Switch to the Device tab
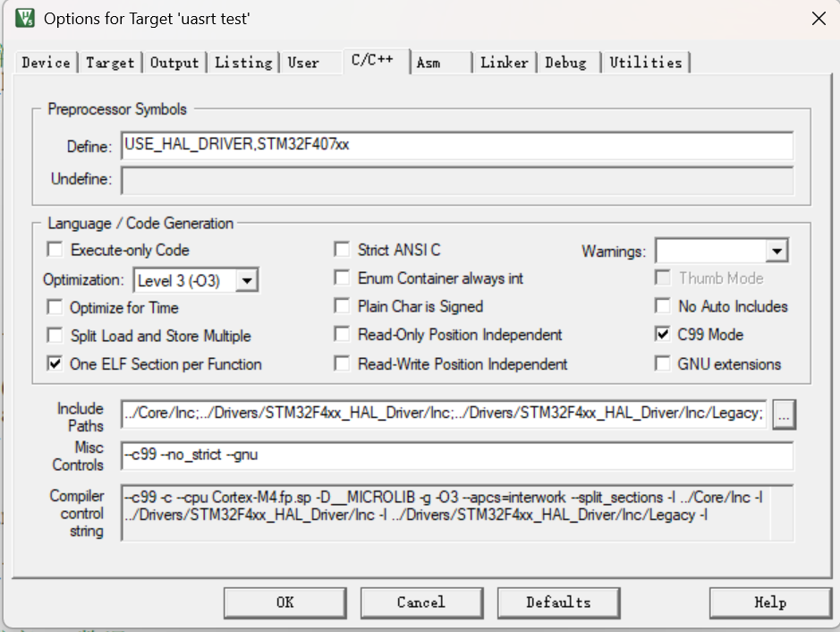The height and width of the screenshot is (632, 840). [x=47, y=63]
